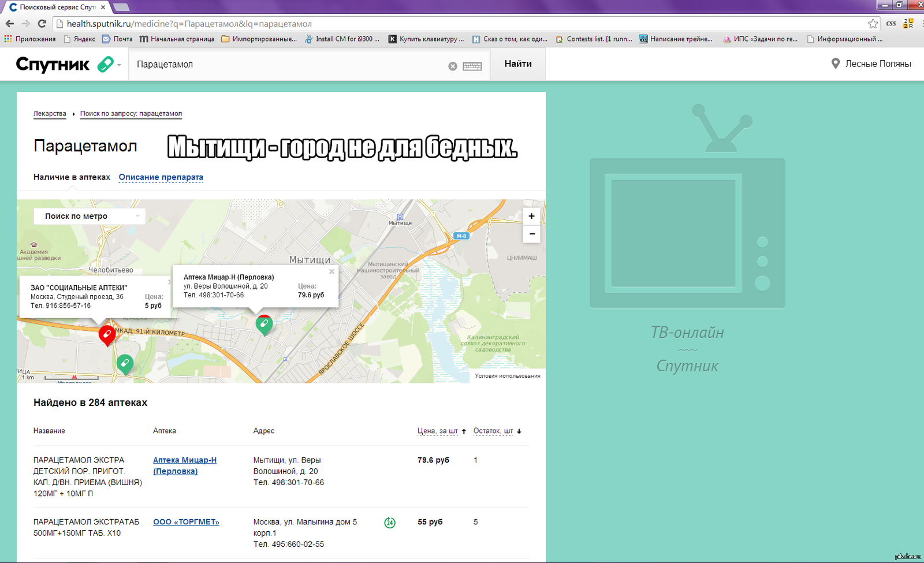Open Написание трейне bookmark
Image resolution: width=924 pixels, height=563 pixels.
tap(676, 39)
